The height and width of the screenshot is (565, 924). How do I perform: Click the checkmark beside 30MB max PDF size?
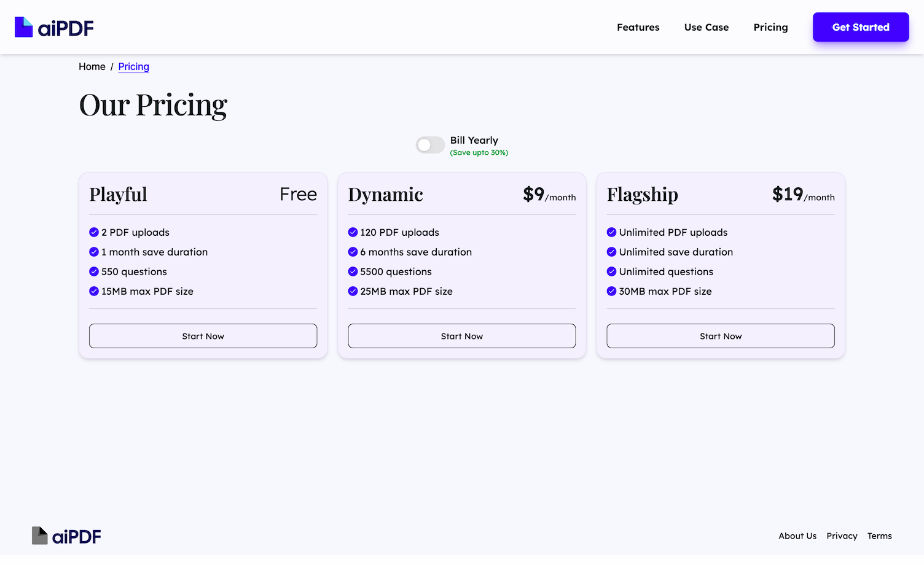point(611,291)
